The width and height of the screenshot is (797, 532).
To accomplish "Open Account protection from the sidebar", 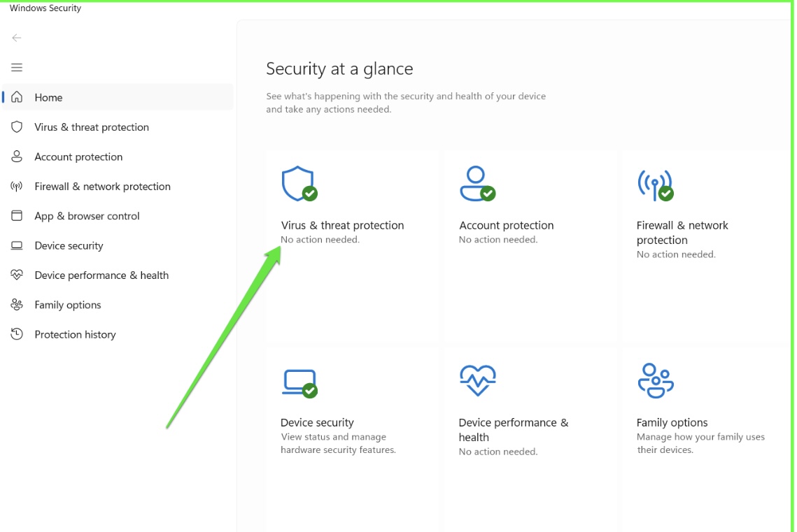I will 78,157.
